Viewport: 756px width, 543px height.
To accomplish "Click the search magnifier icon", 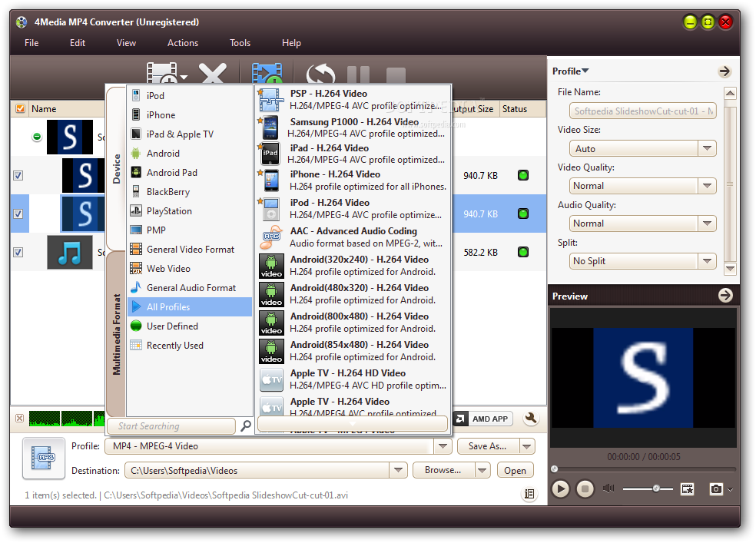I will (x=246, y=425).
